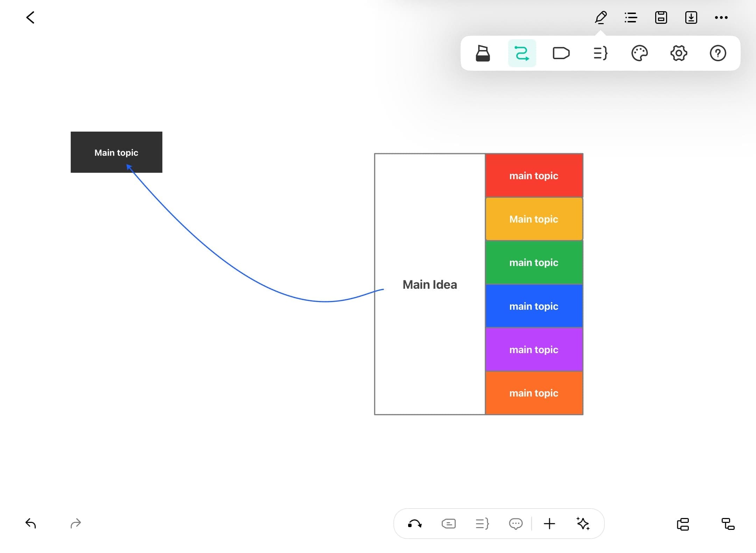
Task: Open the pen edit tools menu
Action: pyautogui.click(x=601, y=17)
